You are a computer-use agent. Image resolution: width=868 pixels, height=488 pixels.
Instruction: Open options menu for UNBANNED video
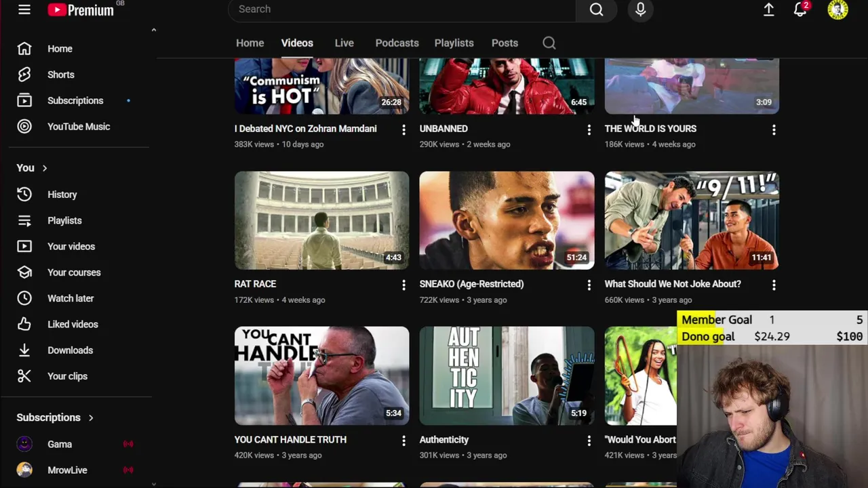[x=589, y=129]
